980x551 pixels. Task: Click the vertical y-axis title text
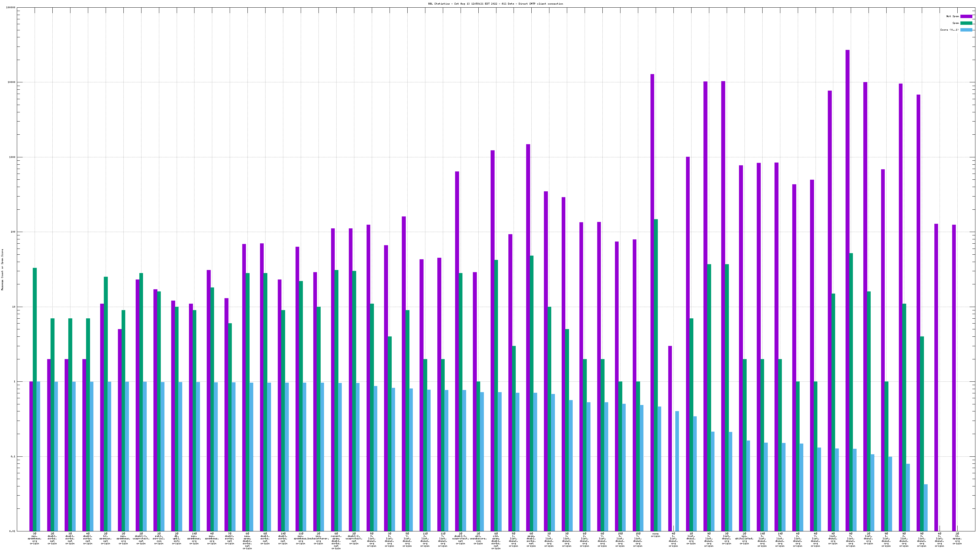2,270
